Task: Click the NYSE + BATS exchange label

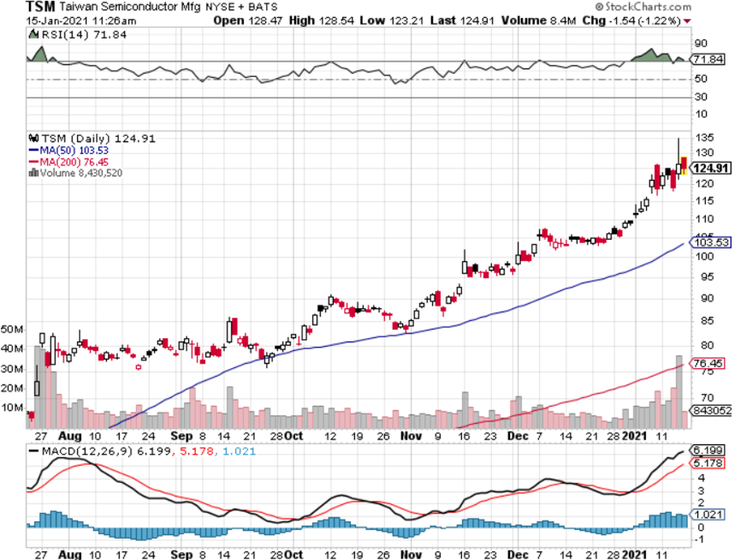Action: 242,8
